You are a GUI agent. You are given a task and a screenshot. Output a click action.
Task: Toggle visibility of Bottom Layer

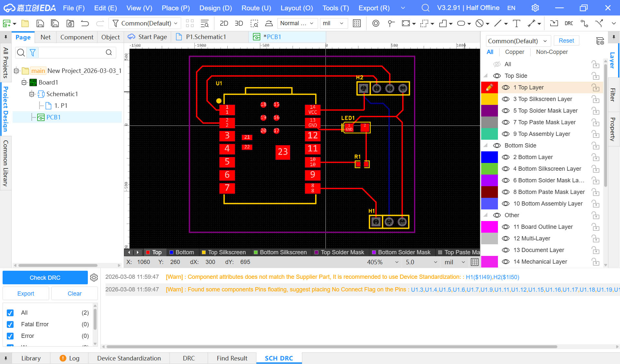pyautogui.click(x=506, y=157)
